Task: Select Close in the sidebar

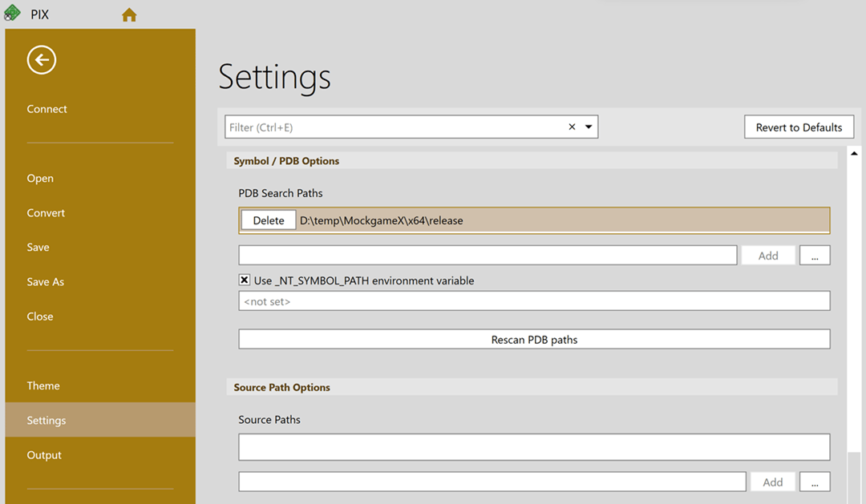Action: point(40,317)
